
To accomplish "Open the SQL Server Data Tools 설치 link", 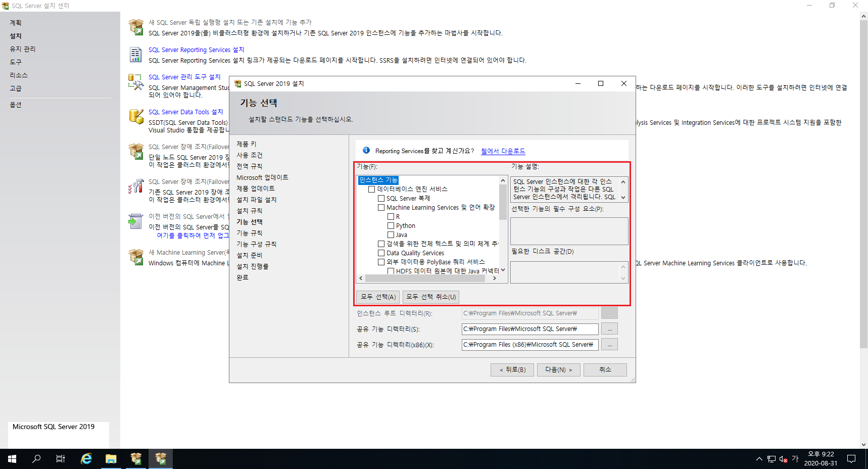I will click(x=185, y=112).
